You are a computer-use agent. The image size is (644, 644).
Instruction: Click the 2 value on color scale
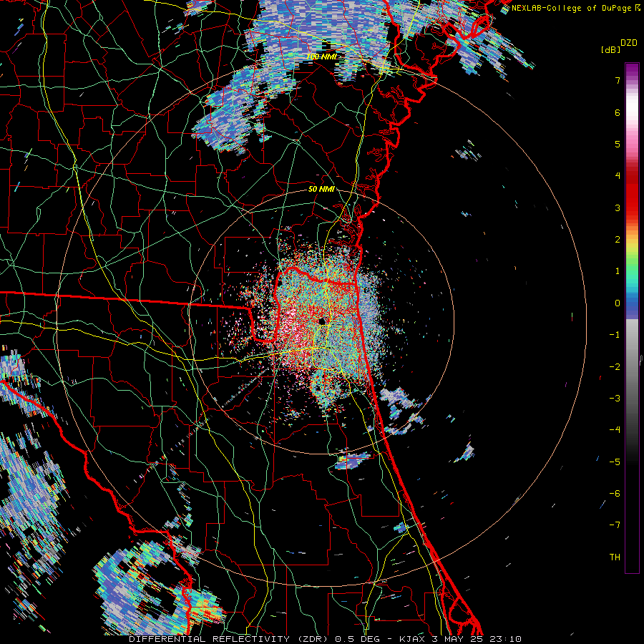tap(618, 240)
